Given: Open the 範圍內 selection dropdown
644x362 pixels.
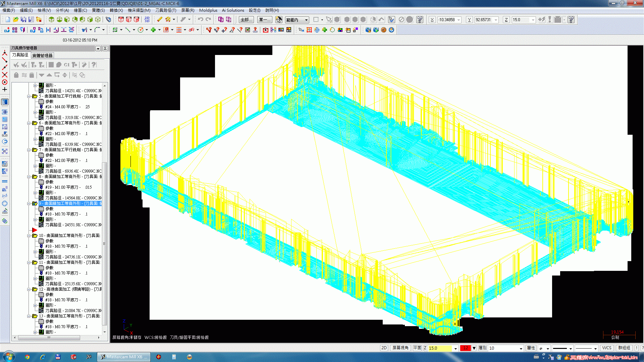Looking at the screenshot, I should [x=306, y=20].
